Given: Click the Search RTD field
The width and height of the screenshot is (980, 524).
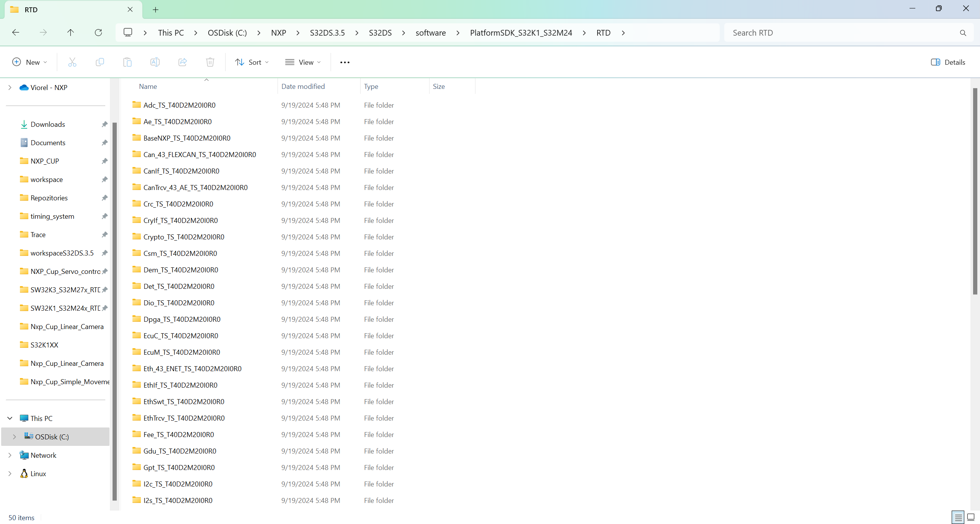Looking at the screenshot, I should pos(842,33).
